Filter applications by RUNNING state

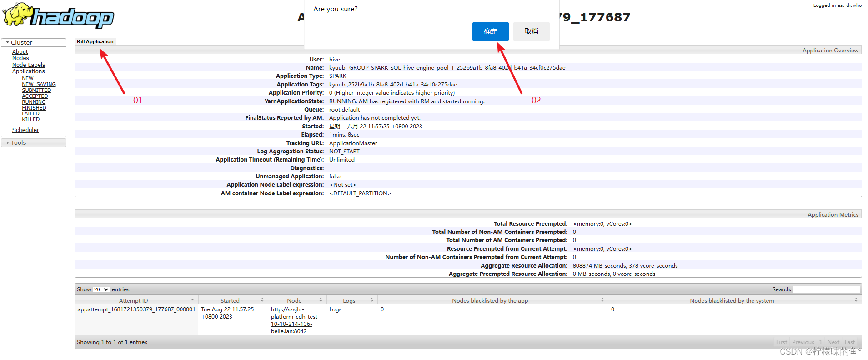click(34, 102)
